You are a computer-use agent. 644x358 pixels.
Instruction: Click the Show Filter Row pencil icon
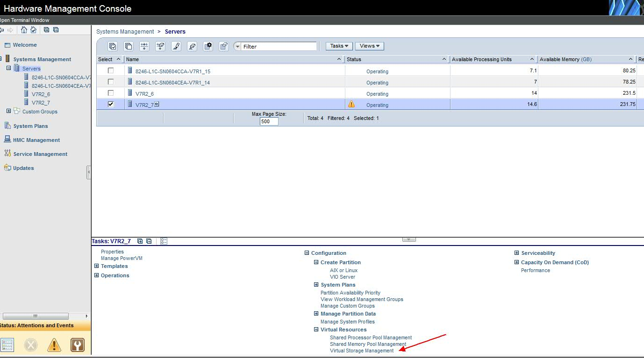176,46
